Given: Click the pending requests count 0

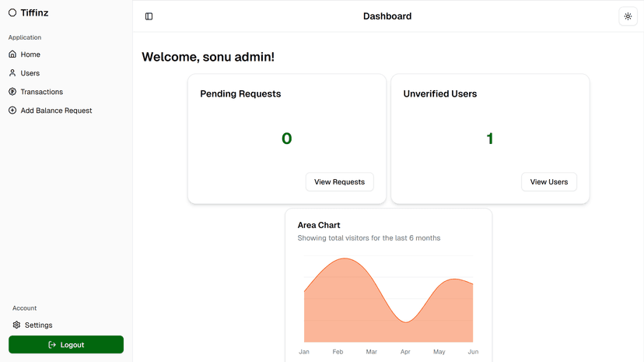Looking at the screenshot, I should [x=286, y=139].
